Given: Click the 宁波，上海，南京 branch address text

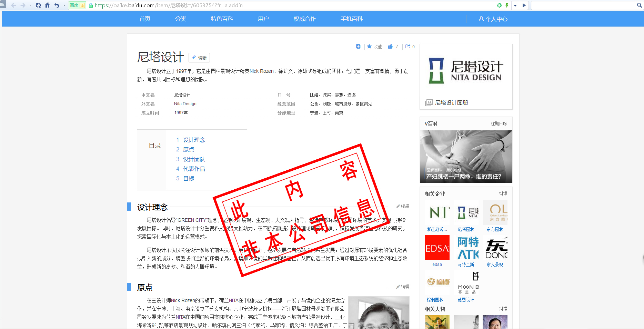Looking at the screenshot, I should pyautogui.click(x=326, y=113).
